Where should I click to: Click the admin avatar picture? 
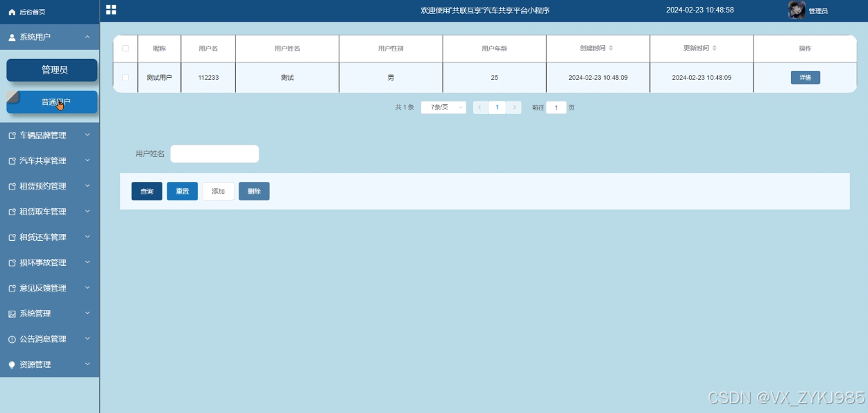[797, 10]
